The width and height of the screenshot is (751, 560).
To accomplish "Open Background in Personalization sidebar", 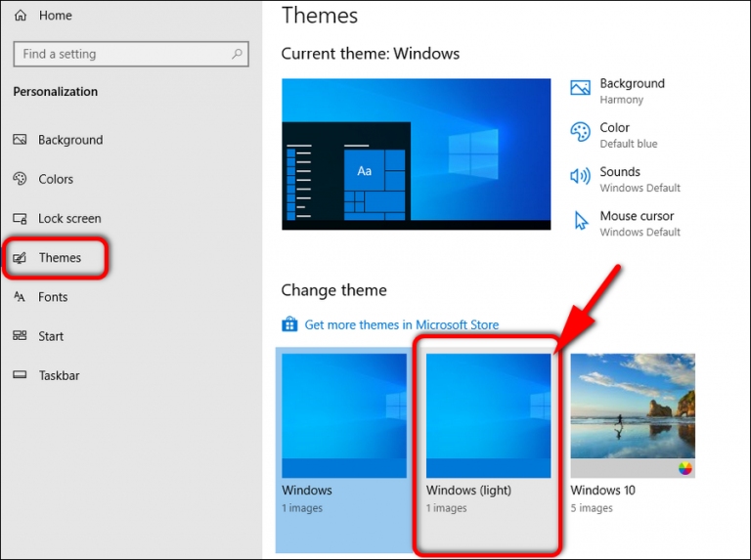I will (x=70, y=140).
